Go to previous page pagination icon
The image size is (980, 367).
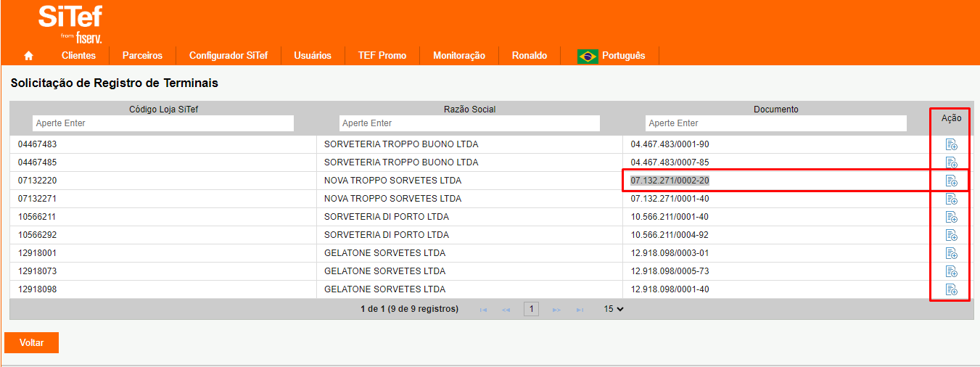click(506, 310)
